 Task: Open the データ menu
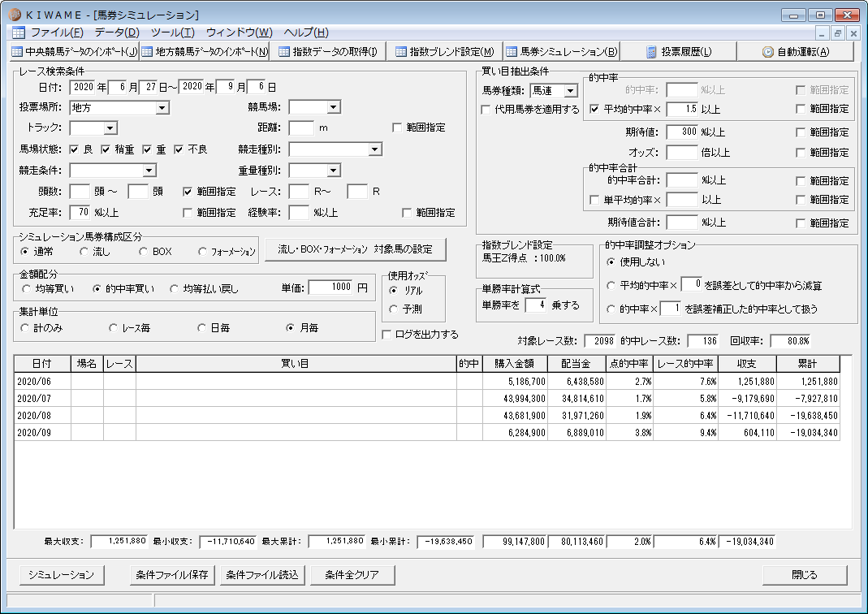pos(117,32)
